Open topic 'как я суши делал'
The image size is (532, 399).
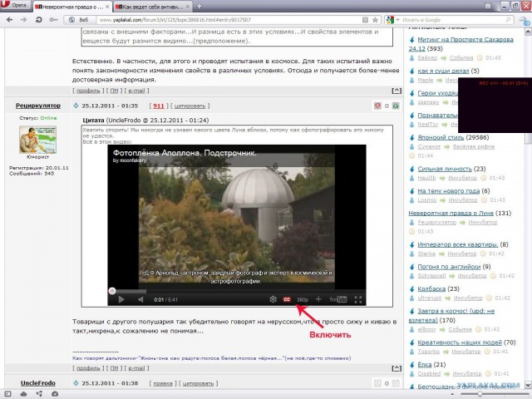tap(443, 71)
